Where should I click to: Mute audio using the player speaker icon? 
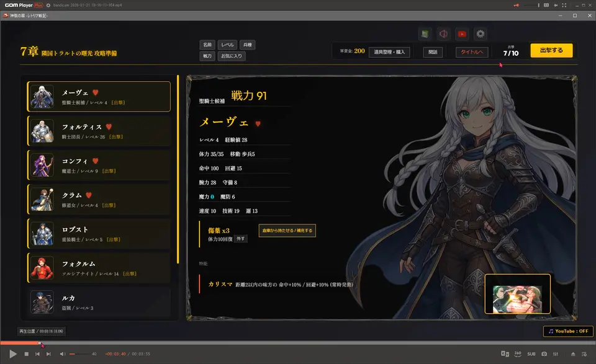pos(63,353)
